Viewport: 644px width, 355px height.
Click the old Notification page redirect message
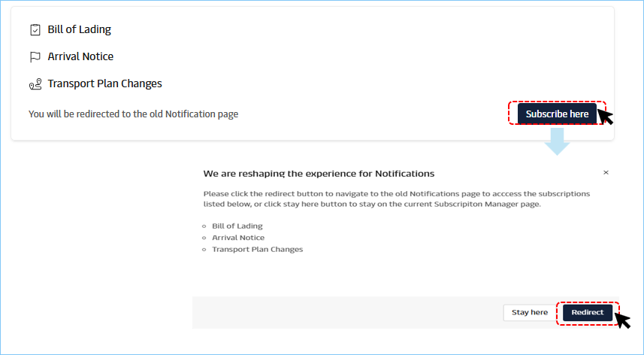point(133,114)
